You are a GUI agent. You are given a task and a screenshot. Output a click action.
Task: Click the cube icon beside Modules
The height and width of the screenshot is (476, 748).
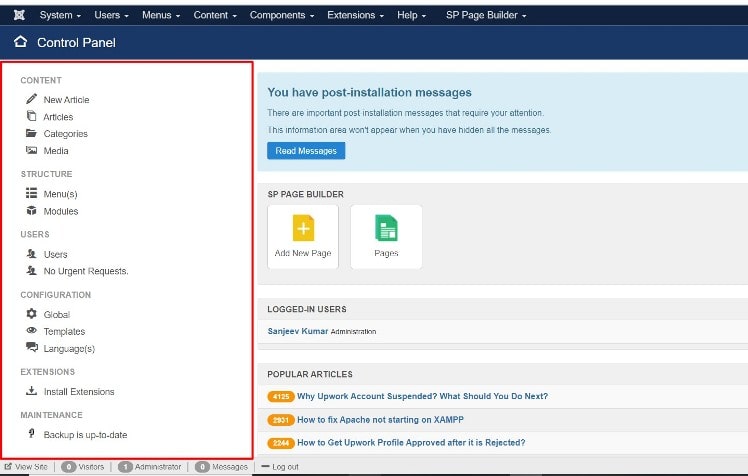(x=31, y=210)
